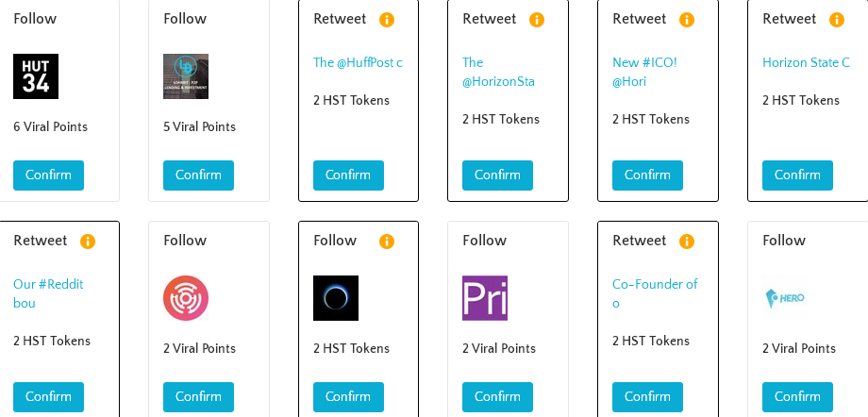Open the 'Our #Reddit bou' tweet link
This screenshot has width=868, height=417.
click(x=48, y=293)
